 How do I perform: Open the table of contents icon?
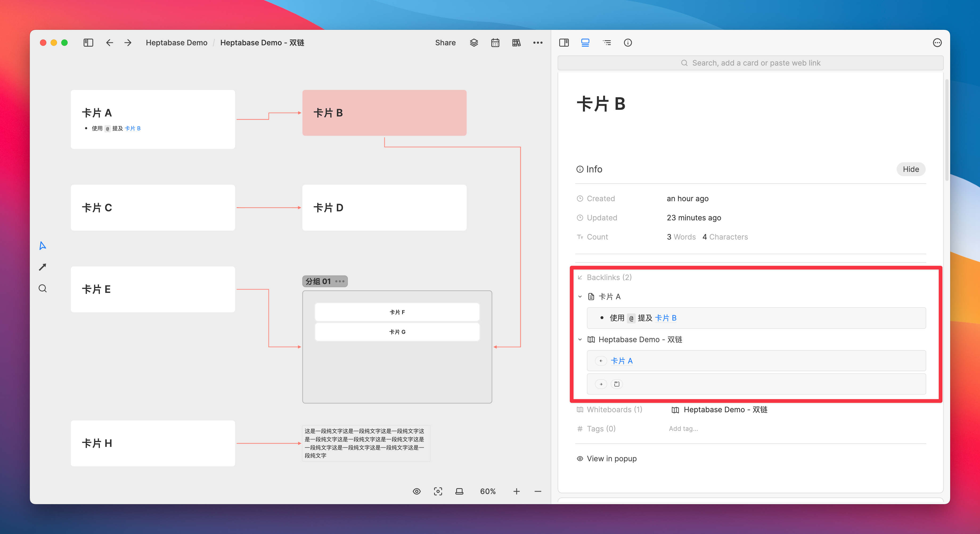pos(607,43)
